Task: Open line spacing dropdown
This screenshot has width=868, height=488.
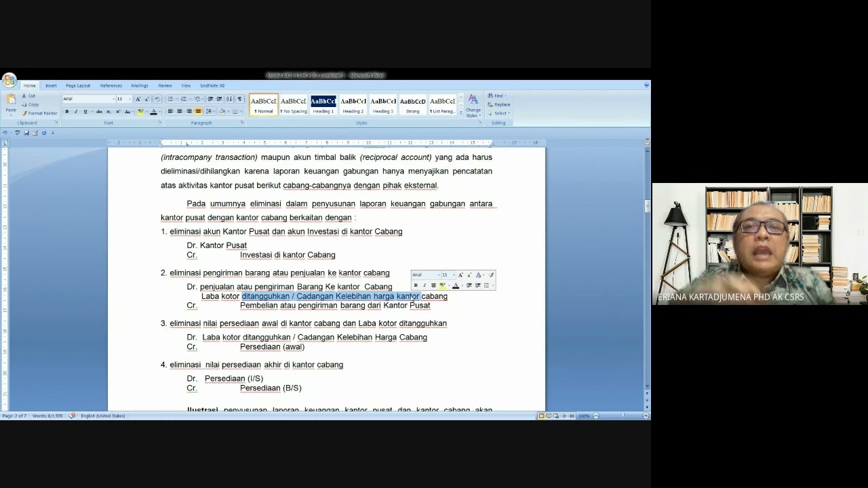Action: point(210,111)
